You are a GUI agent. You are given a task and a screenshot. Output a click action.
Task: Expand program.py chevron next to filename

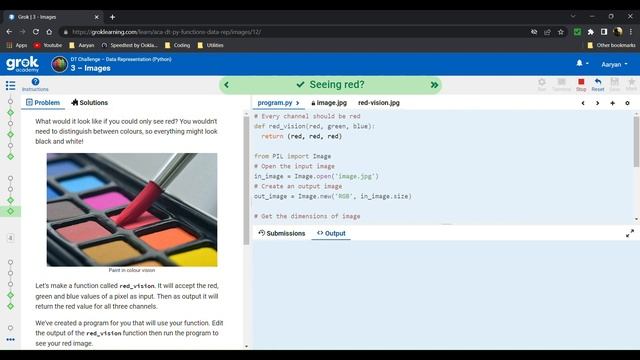point(298,103)
